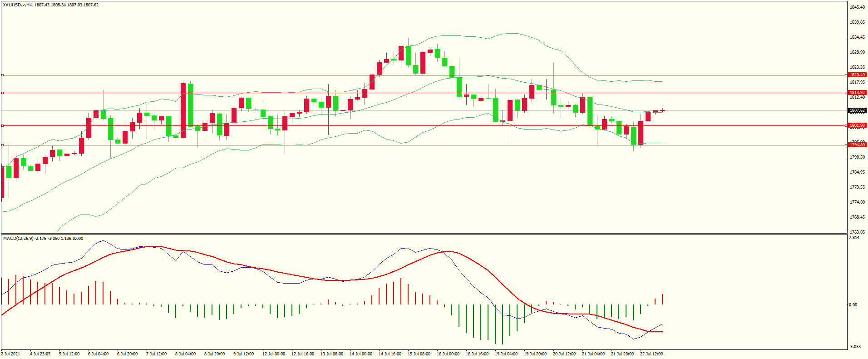The height and width of the screenshot is (359, 868).
Task: Click the 1845.40 price axis label
Action: coord(857,7)
